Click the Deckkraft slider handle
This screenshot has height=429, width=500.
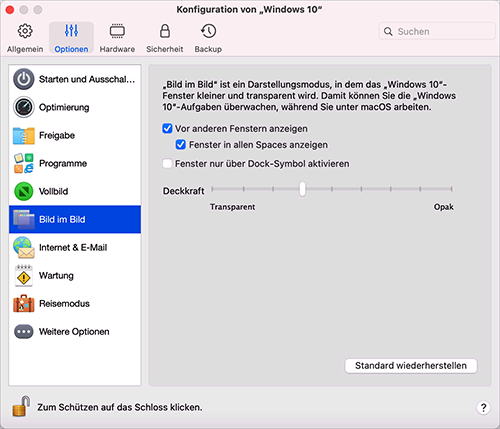(302, 189)
